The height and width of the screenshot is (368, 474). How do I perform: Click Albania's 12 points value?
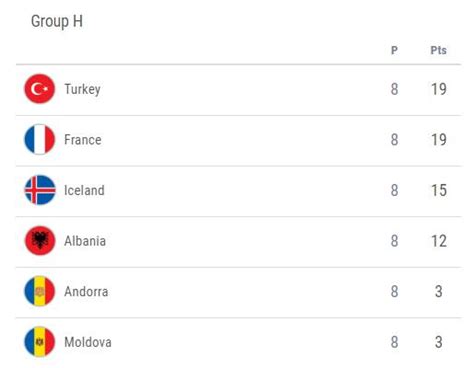439,241
